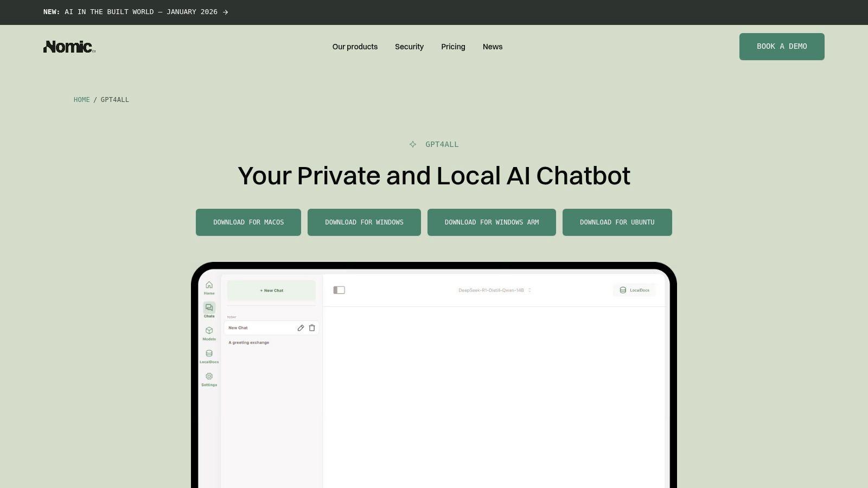Click the sparkle icon beside GPT4ALL heading
The width and height of the screenshot is (868, 488).
(413, 144)
